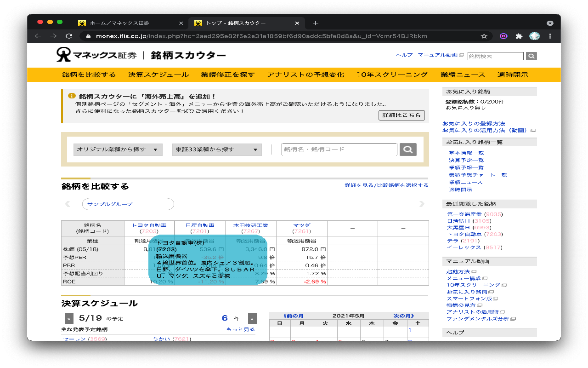This screenshot has width=588, height=368.
Task: Bookmark this page with the star icon
Action: click(484, 36)
